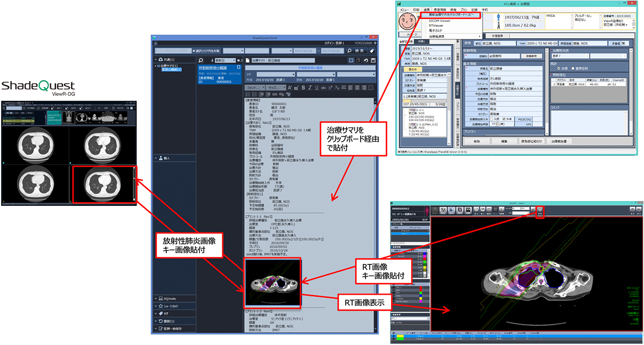Screen dimensions: 644x345
Task: Toggle bold formatting in the note editor
Action: point(303,87)
